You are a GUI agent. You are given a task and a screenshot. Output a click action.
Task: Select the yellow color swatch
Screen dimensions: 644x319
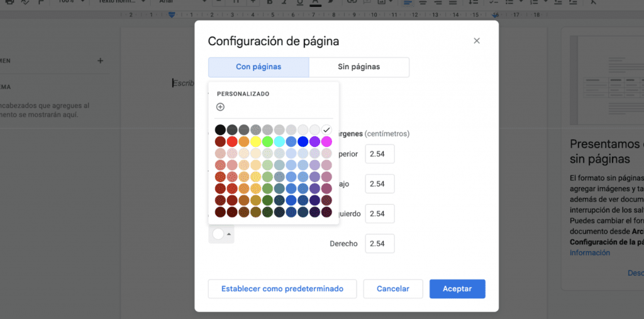pos(256,141)
